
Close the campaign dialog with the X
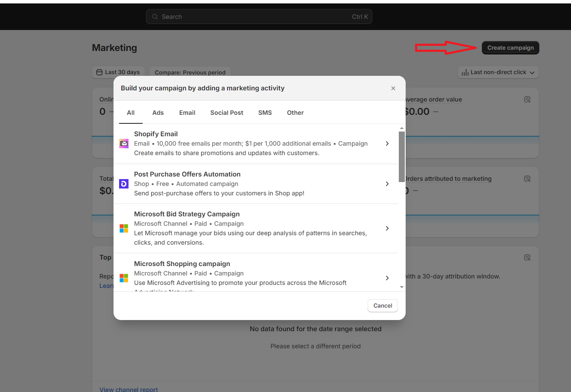pos(393,88)
